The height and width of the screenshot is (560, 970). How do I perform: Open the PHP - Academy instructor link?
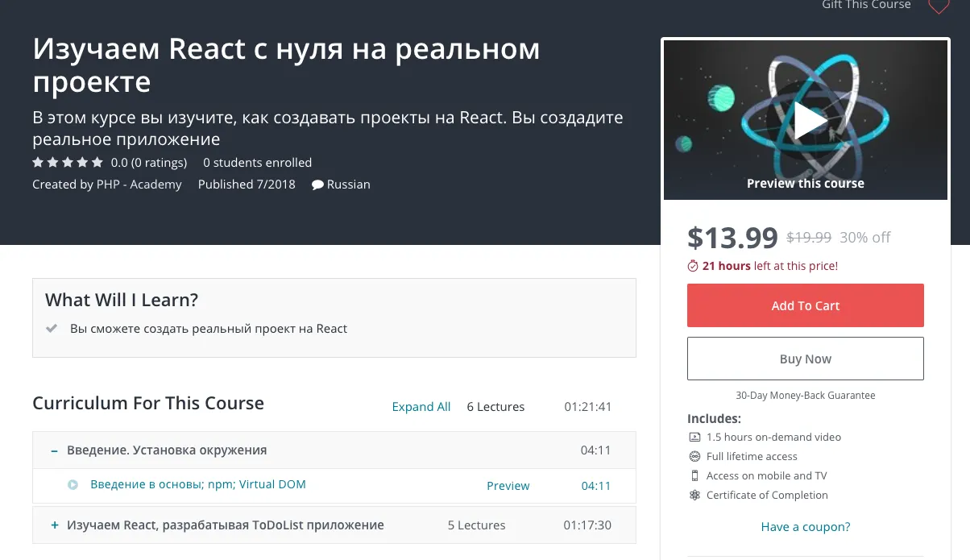(x=139, y=185)
